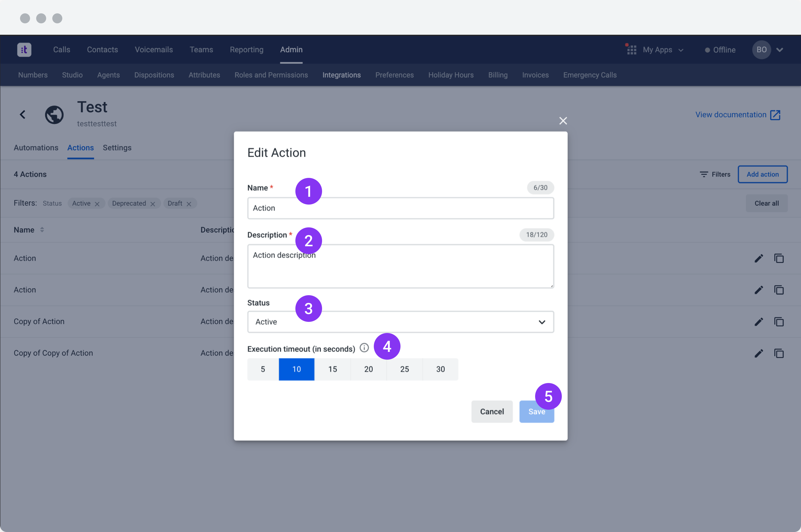Click the Talkdesk logo icon
This screenshot has width=801, height=532.
(24, 49)
